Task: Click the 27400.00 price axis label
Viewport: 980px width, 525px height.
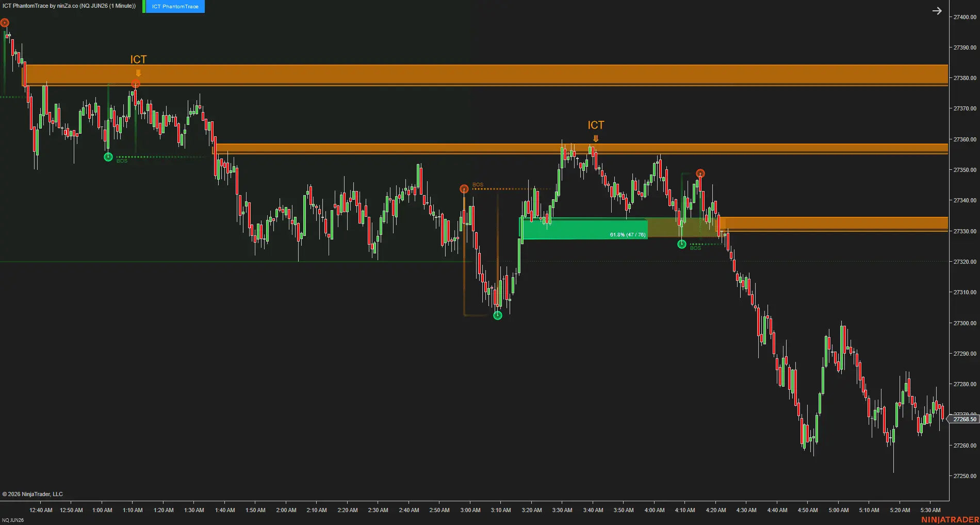Action: point(965,17)
